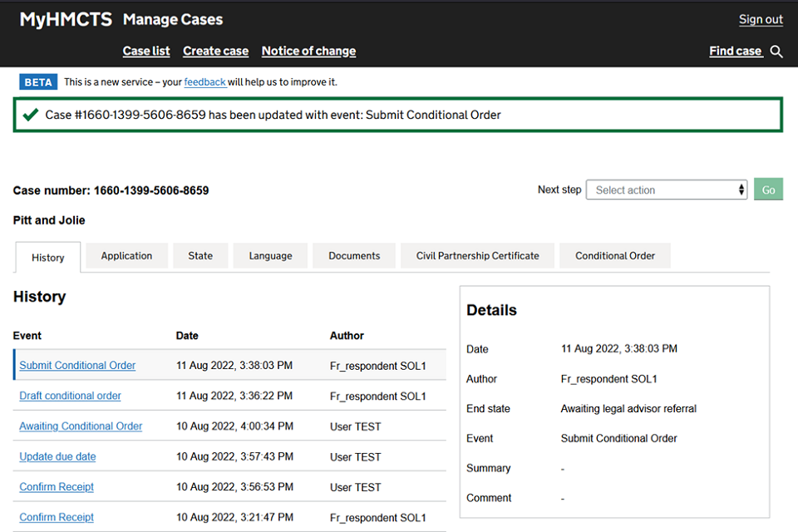Open the State tab
Image resolution: width=798 pixels, height=532 pixels.
point(200,256)
